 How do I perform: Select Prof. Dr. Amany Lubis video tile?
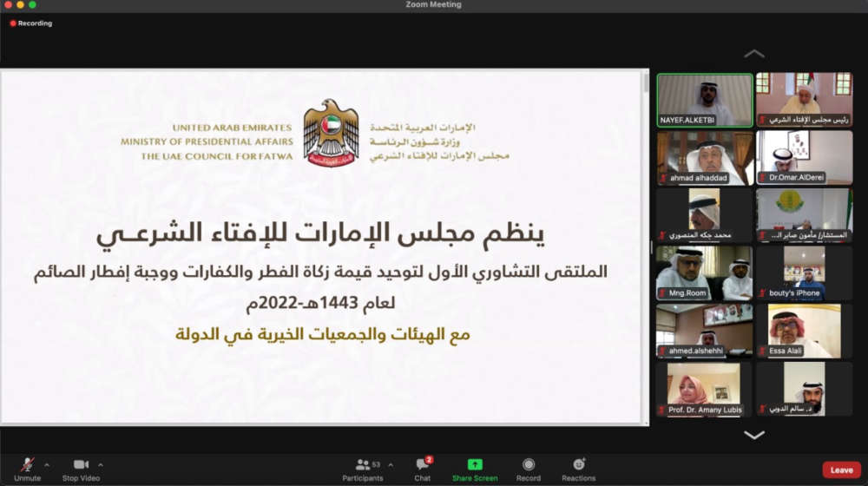[705, 389]
